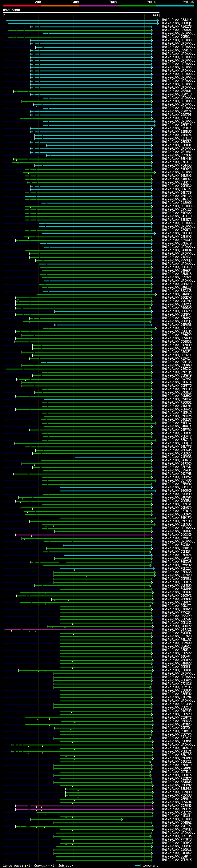Select hit label UniRef100_Q71UF1
Viewport: 197px width, 868px height.
click(177, 128)
